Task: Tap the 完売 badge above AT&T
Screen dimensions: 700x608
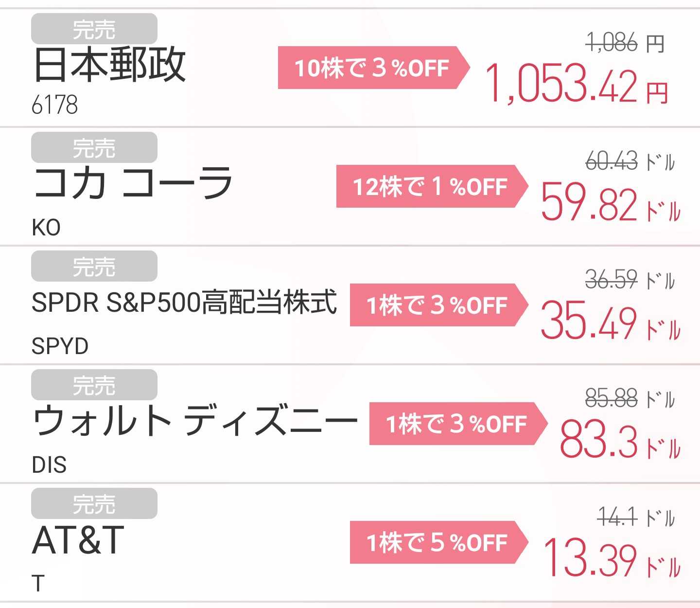Action: 94,503
